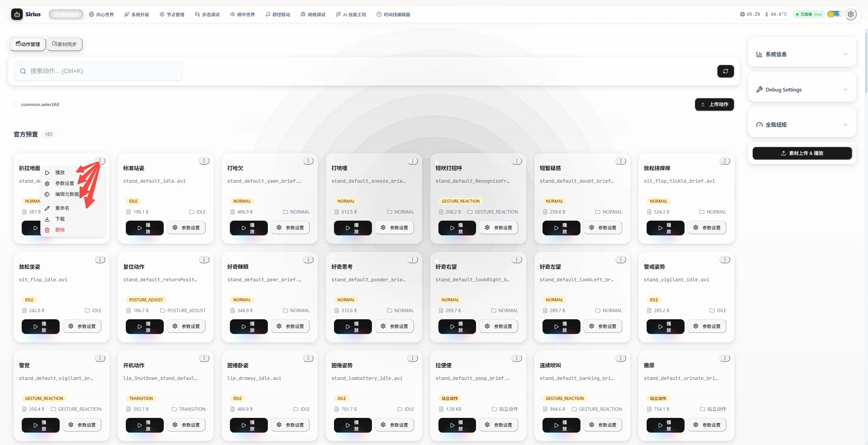Screen dimensions: 868x445
Task: Switch to the 动作管理 tab
Action: coord(28,44)
